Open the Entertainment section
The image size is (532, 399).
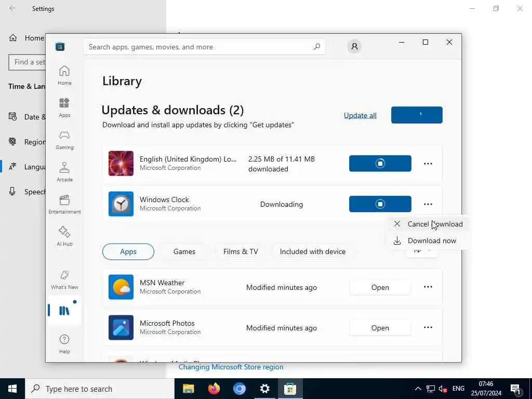(x=64, y=204)
